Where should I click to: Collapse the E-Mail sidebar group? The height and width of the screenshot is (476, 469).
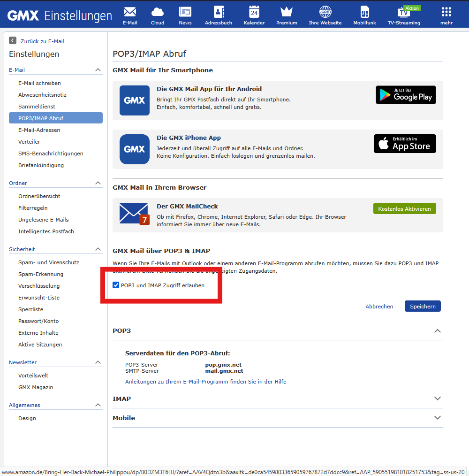pyautogui.click(x=98, y=70)
